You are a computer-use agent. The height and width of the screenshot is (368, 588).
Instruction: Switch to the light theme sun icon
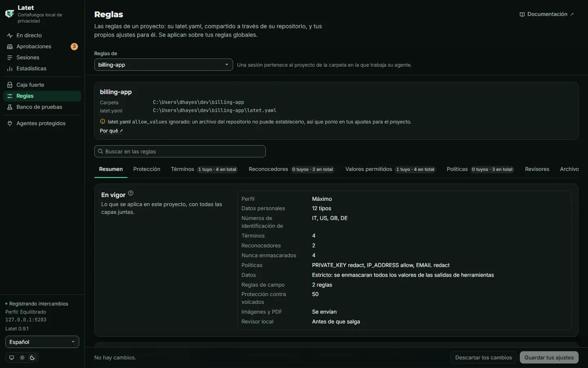[22, 358]
